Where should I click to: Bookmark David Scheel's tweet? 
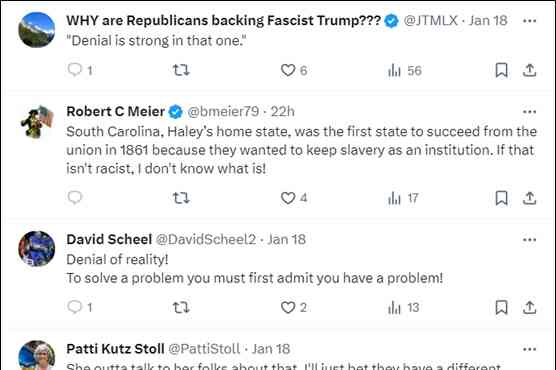point(501,308)
